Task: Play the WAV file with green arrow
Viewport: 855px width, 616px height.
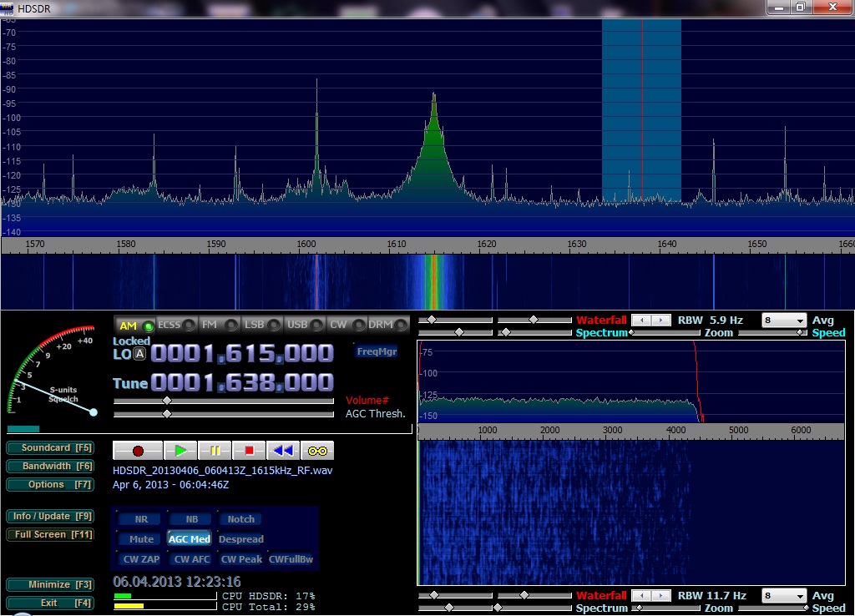Action: (x=180, y=451)
